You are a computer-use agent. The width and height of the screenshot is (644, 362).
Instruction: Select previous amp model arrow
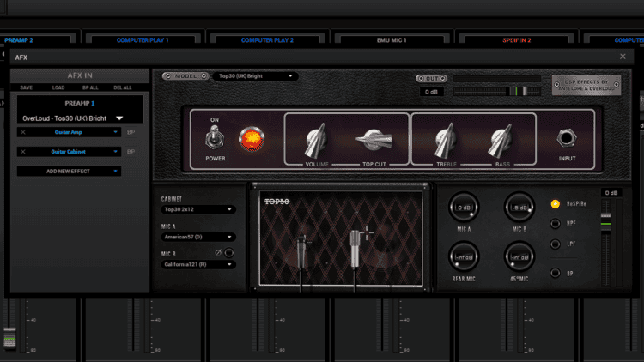coord(168,76)
